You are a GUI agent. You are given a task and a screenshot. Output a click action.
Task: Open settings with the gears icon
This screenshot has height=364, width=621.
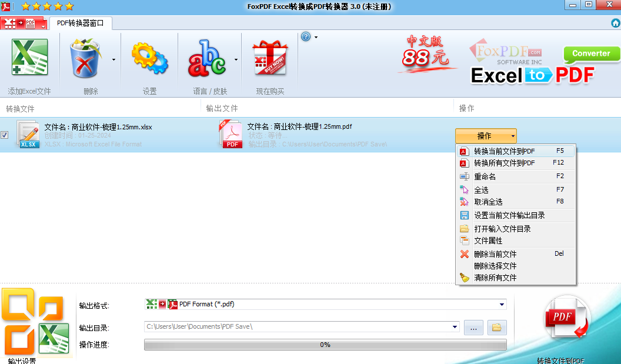pos(150,59)
